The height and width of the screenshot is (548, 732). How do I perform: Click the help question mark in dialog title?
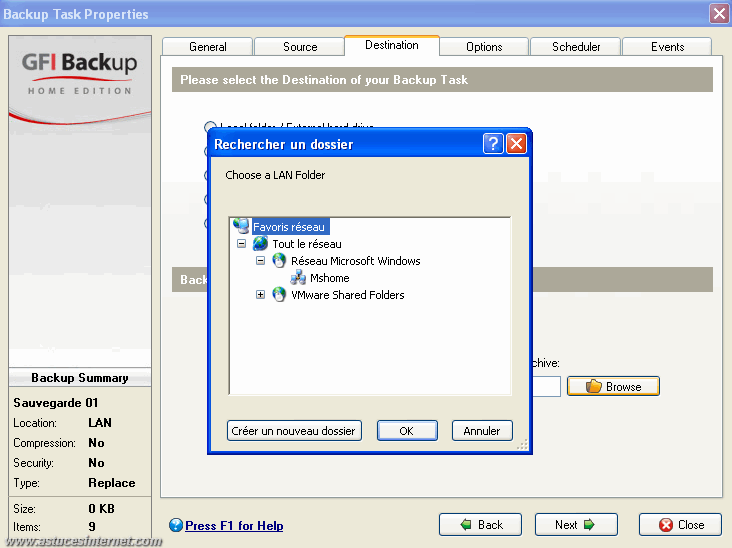(x=493, y=144)
